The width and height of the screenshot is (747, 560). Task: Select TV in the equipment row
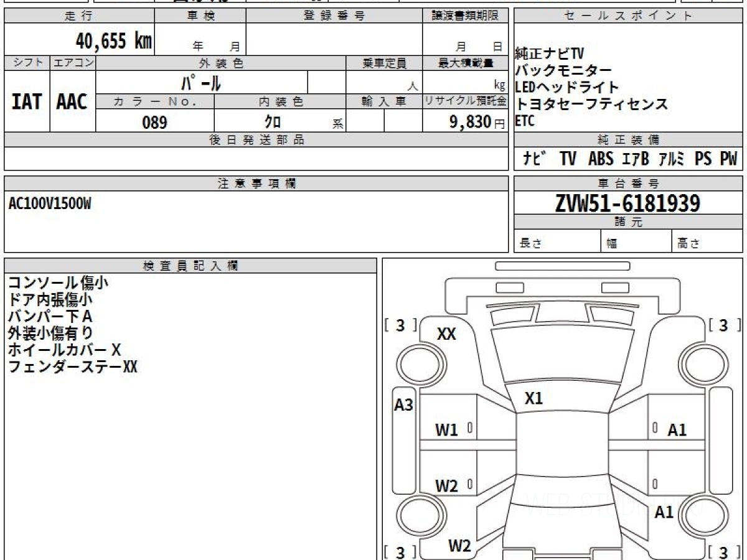tap(568, 159)
